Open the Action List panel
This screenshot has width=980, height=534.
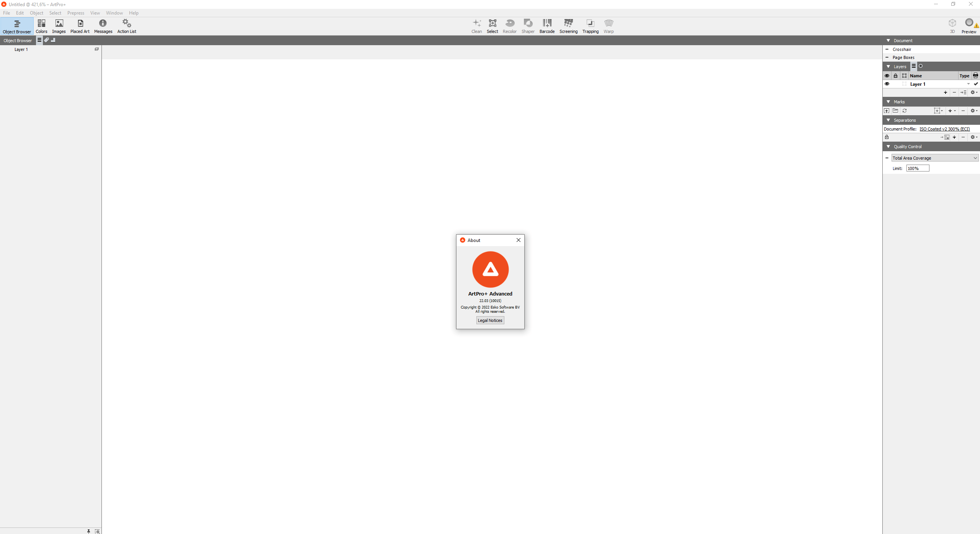click(127, 26)
